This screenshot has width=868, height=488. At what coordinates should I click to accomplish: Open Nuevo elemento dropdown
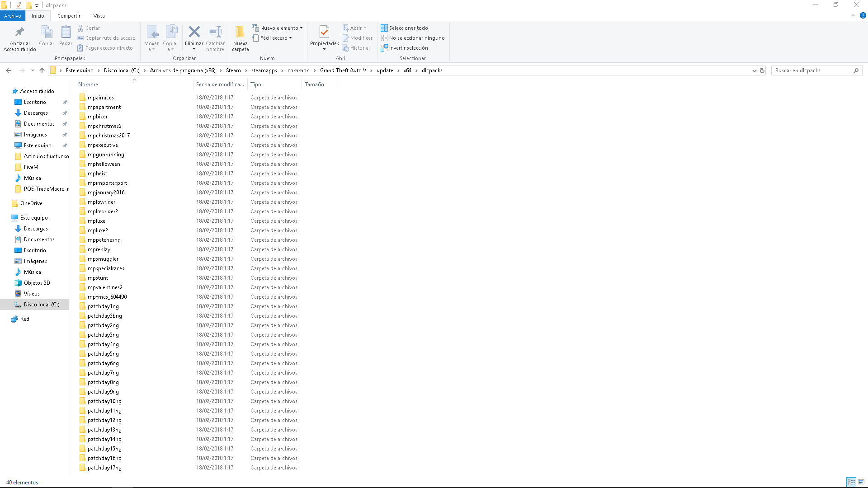(x=279, y=28)
